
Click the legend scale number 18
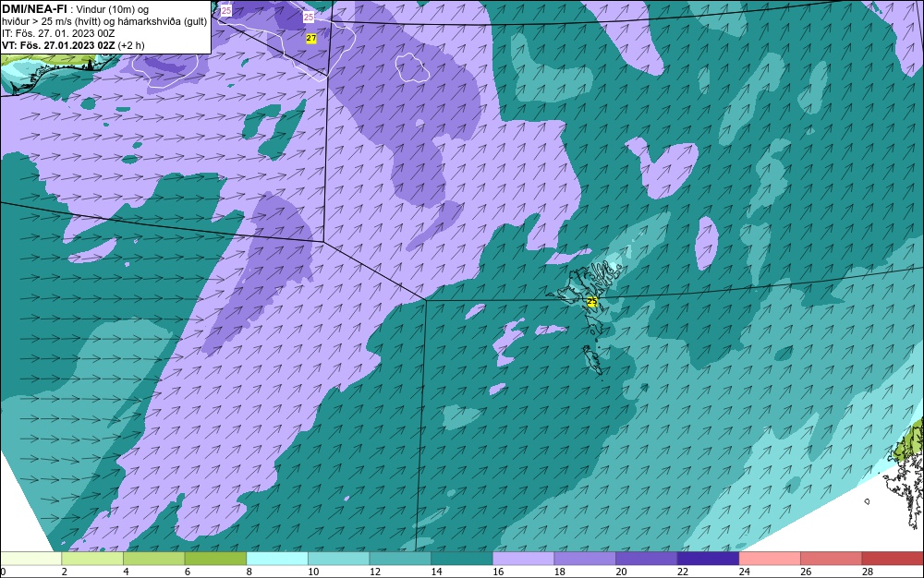click(559, 572)
